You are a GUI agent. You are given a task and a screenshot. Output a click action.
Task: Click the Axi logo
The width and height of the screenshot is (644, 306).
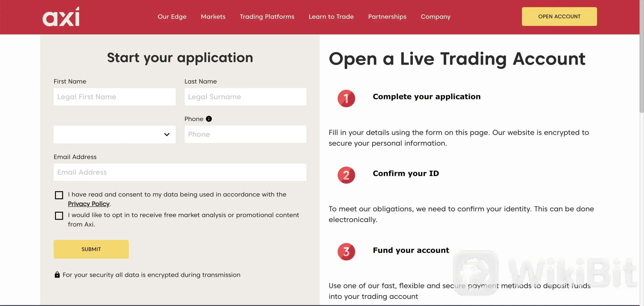click(61, 17)
